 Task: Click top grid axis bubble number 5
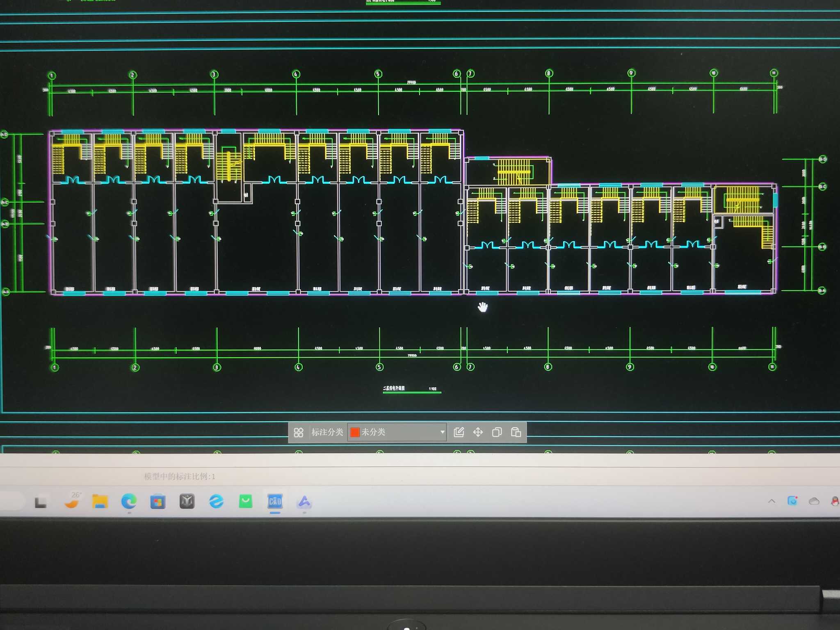pyautogui.click(x=378, y=74)
